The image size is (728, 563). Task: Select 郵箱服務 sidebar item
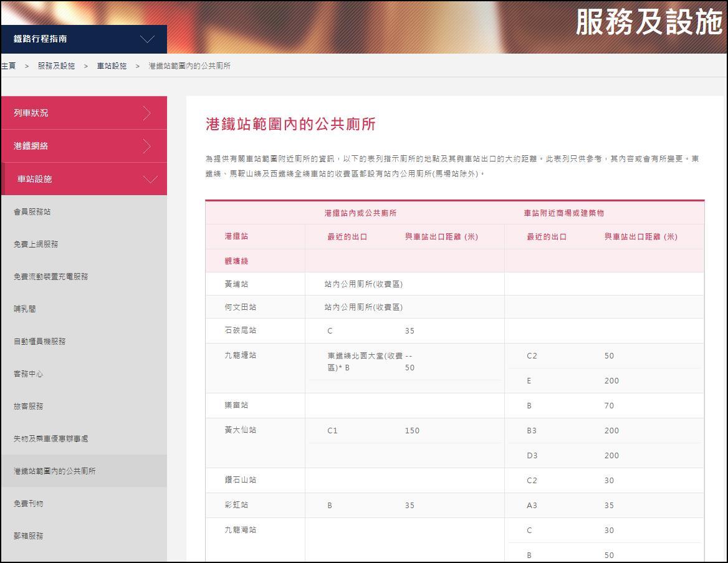coord(29,536)
